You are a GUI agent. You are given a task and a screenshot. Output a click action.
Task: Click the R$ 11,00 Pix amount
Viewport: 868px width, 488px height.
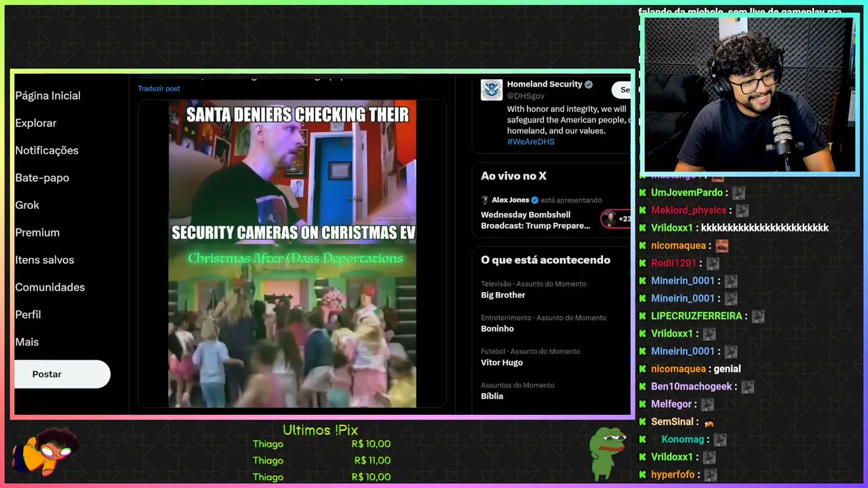372,460
